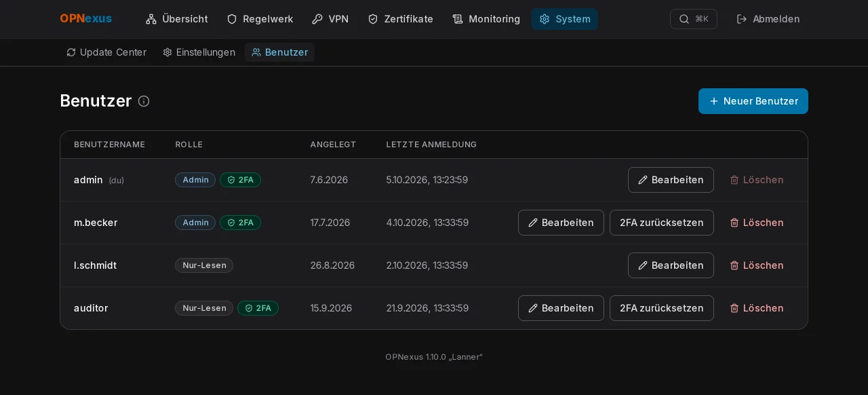Edit user m.becker

pos(561,223)
